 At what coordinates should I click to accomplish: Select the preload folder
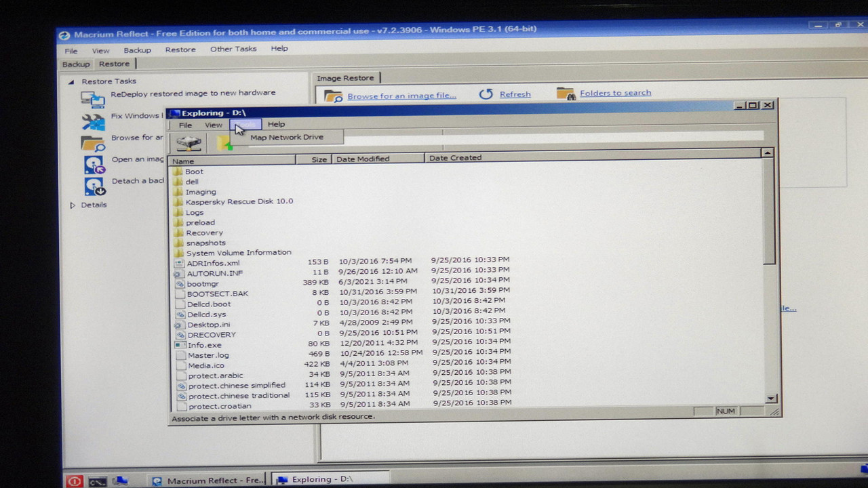pos(194,222)
